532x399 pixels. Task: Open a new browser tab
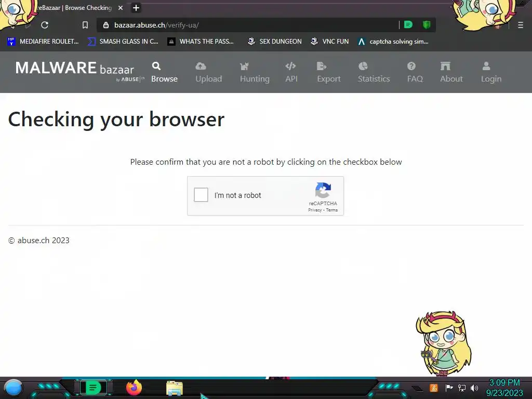136,8
